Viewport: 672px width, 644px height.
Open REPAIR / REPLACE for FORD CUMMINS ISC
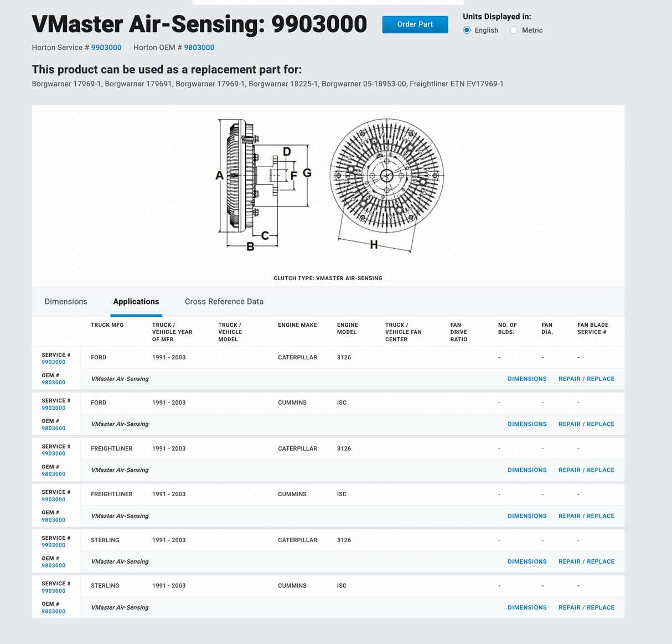(586, 424)
